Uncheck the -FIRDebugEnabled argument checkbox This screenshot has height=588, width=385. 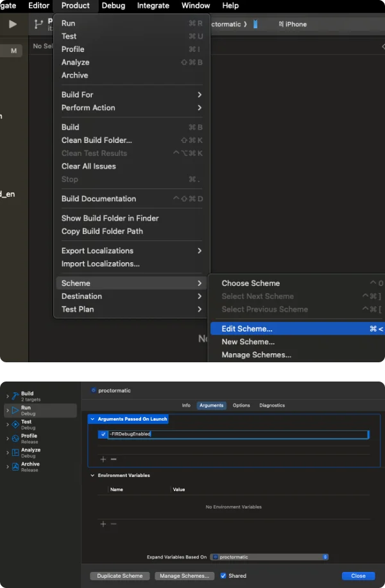pyautogui.click(x=103, y=434)
